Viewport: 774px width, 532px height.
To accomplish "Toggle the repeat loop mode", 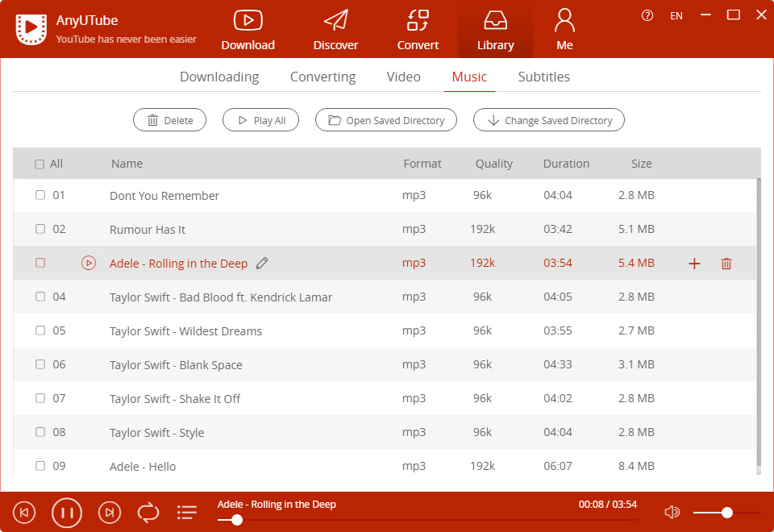I will pyautogui.click(x=148, y=513).
